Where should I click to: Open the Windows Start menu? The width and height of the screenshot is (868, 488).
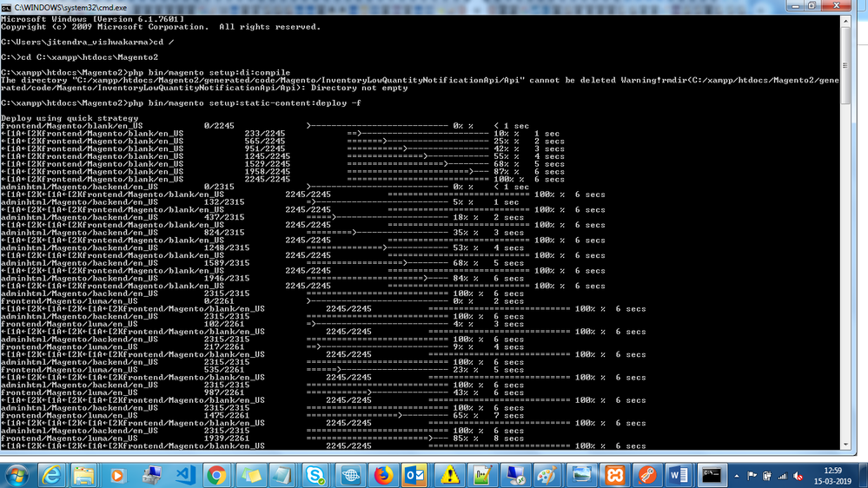[17, 475]
